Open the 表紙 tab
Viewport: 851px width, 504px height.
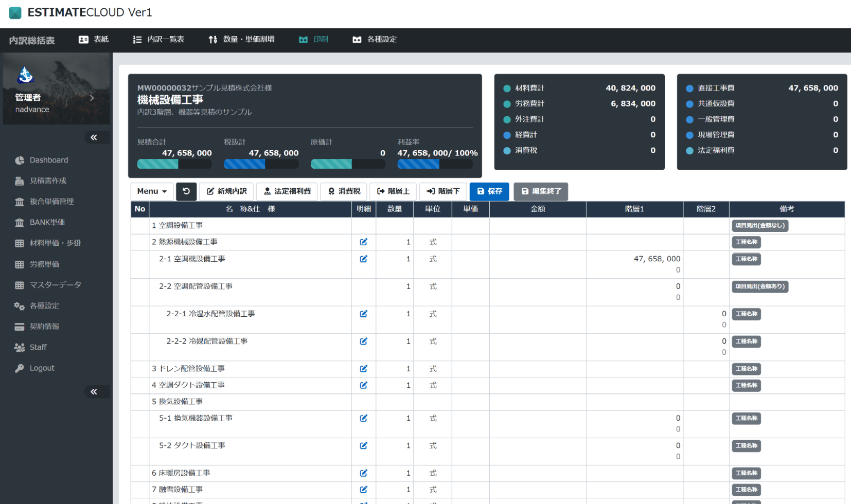[94, 40]
